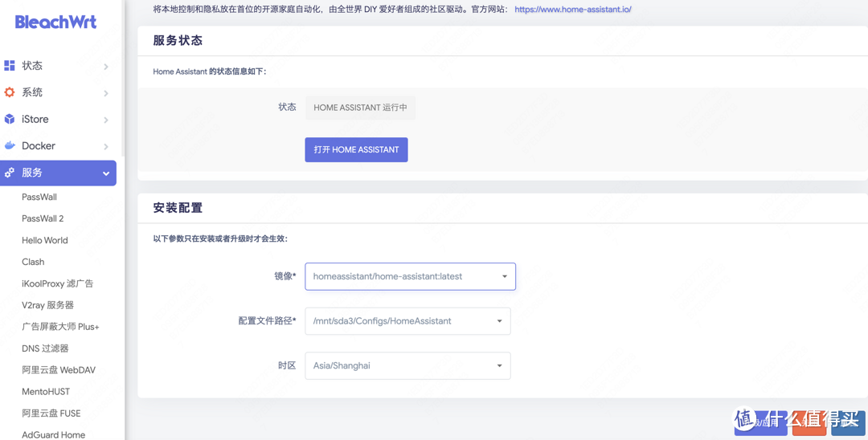Collapse the 服务 menu chevron

coord(106,173)
